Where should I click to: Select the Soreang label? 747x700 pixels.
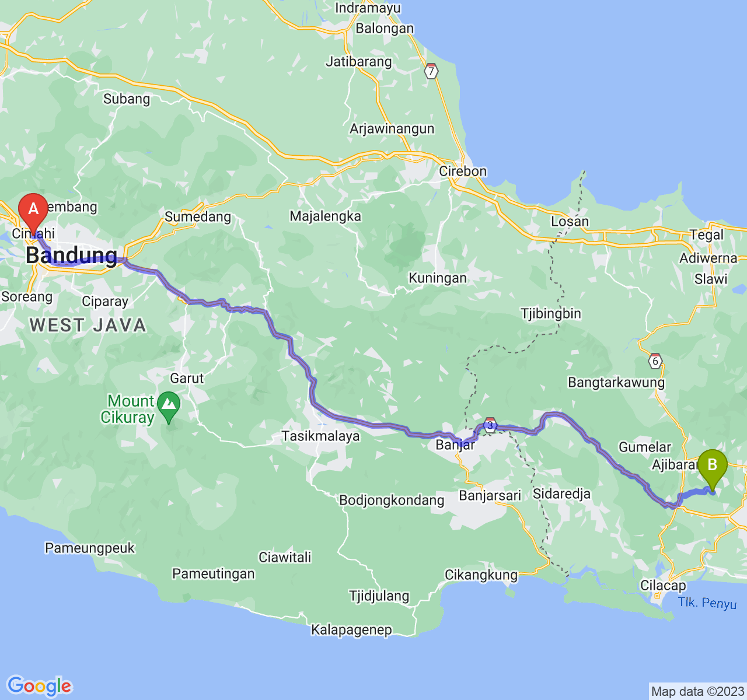(x=27, y=297)
